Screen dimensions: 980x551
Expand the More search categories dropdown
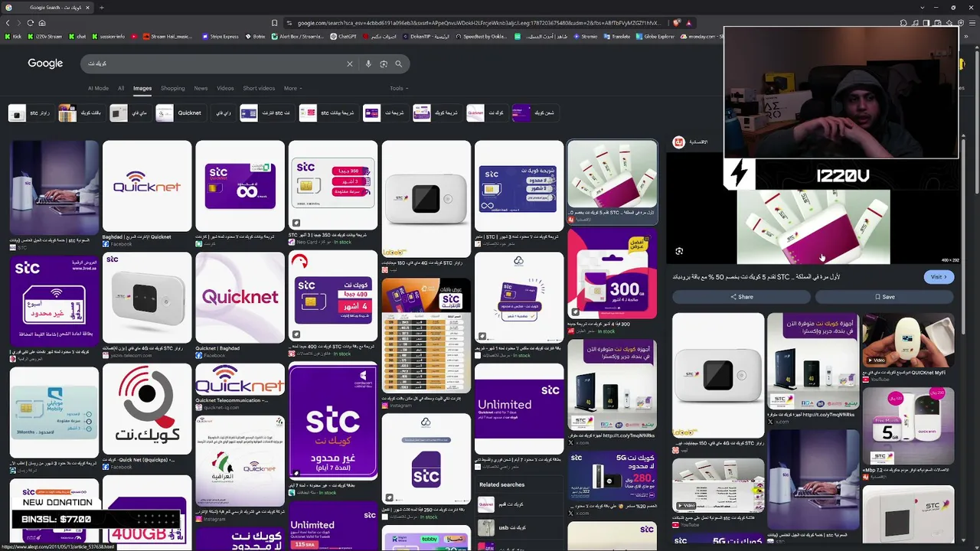292,88
